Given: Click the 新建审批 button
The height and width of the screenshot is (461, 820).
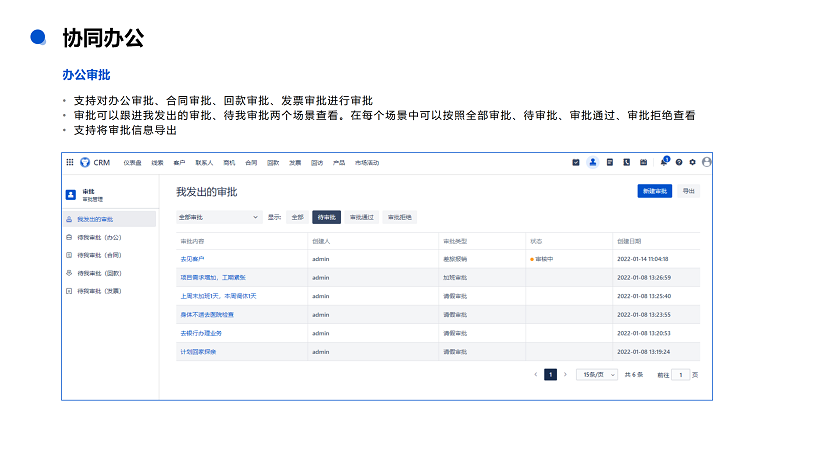Looking at the screenshot, I should [x=654, y=191].
